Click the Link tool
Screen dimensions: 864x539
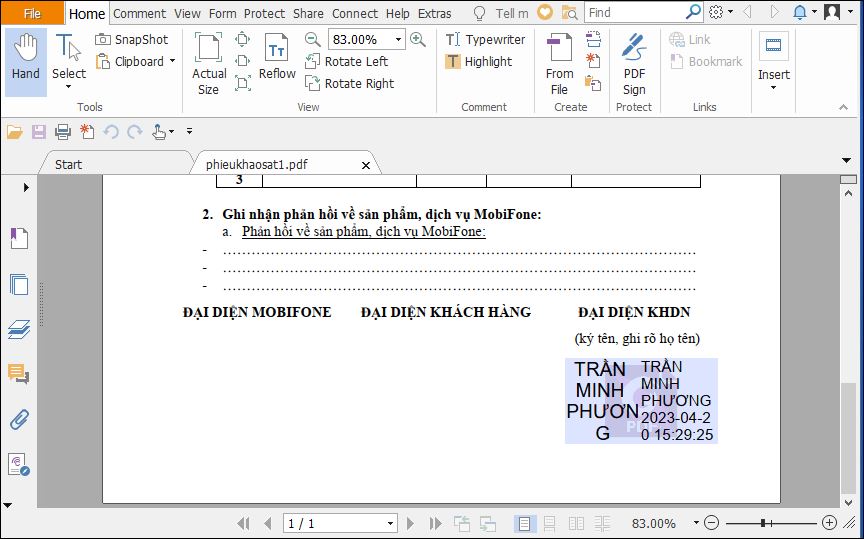[689, 40]
